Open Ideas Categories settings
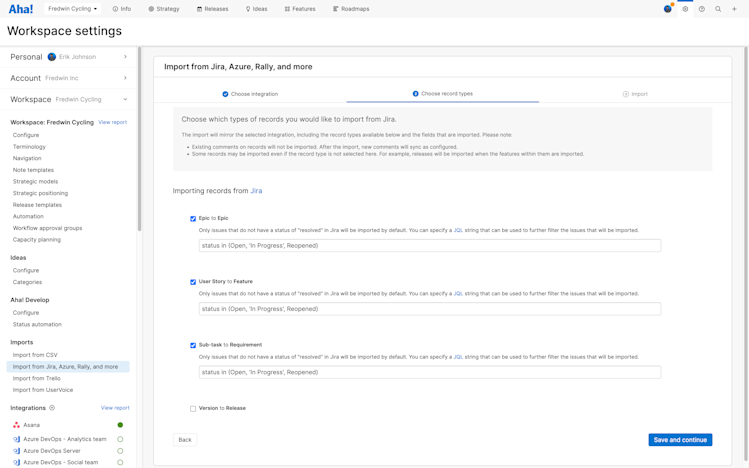749x468 pixels. point(28,282)
